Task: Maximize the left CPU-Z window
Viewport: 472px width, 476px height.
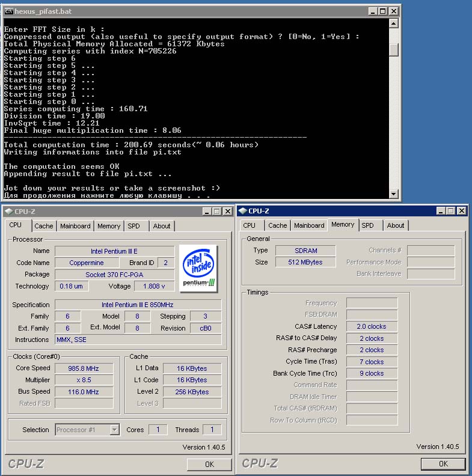Action: [x=217, y=212]
